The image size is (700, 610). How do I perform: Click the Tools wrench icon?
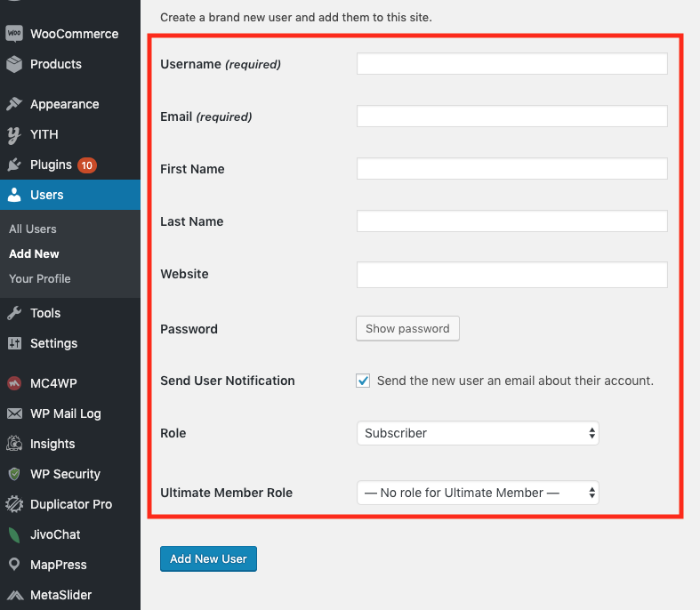pos(14,313)
